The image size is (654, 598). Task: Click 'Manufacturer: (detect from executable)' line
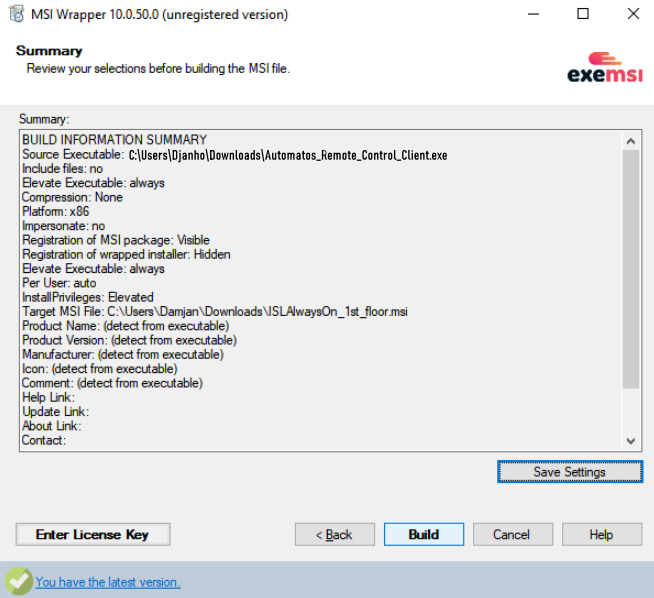(x=123, y=354)
